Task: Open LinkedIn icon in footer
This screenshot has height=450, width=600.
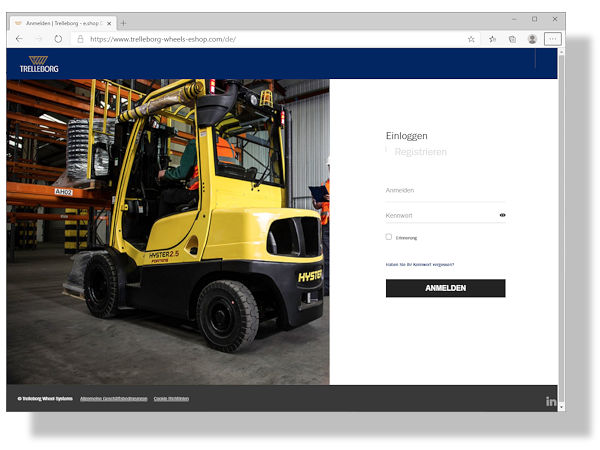Action: [x=551, y=401]
